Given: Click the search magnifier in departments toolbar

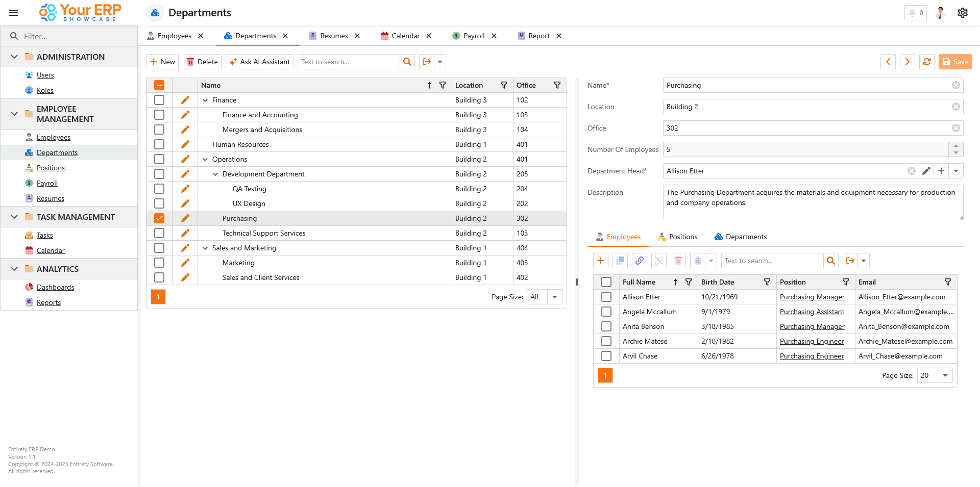Looking at the screenshot, I should pyautogui.click(x=407, y=62).
